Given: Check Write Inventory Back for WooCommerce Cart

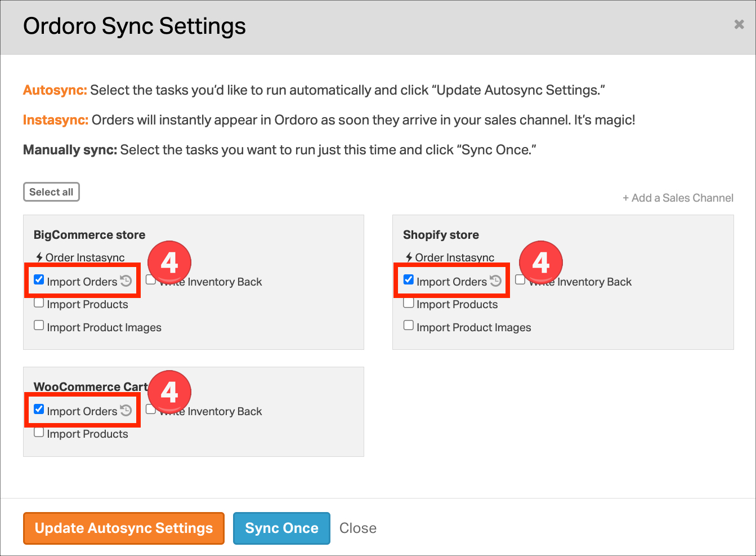Looking at the screenshot, I should coord(151,409).
